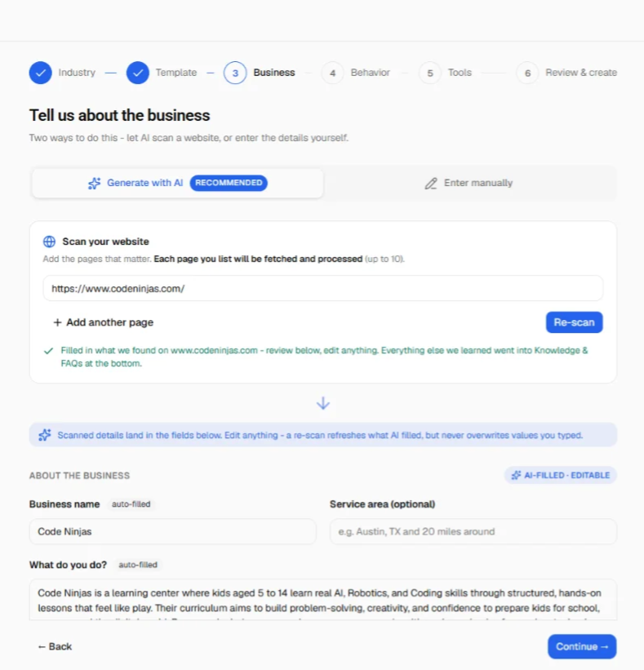The height and width of the screenshot is (670, 644).
Task: Click the What do you do text area
Action: (x=323, y=600)
